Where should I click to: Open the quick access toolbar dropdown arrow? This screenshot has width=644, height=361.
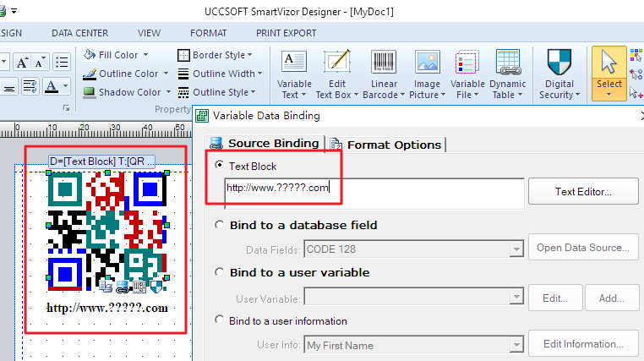click(14, 11)
